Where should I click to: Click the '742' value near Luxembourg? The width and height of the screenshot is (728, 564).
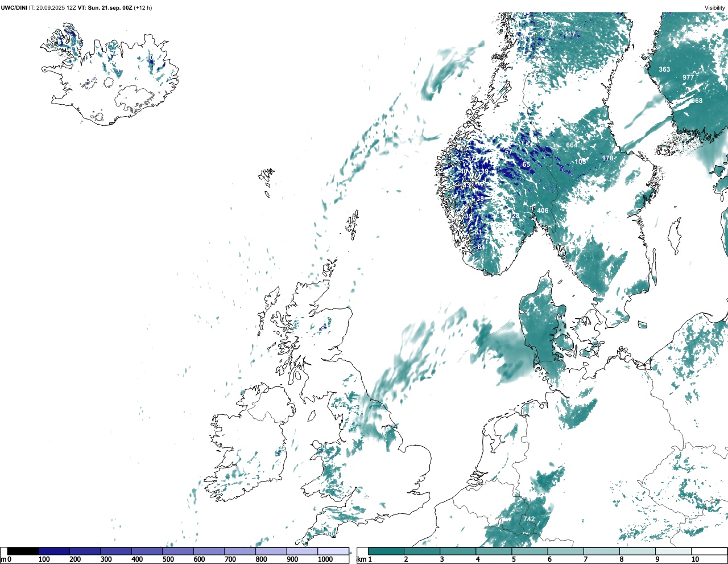click(529, 519)
